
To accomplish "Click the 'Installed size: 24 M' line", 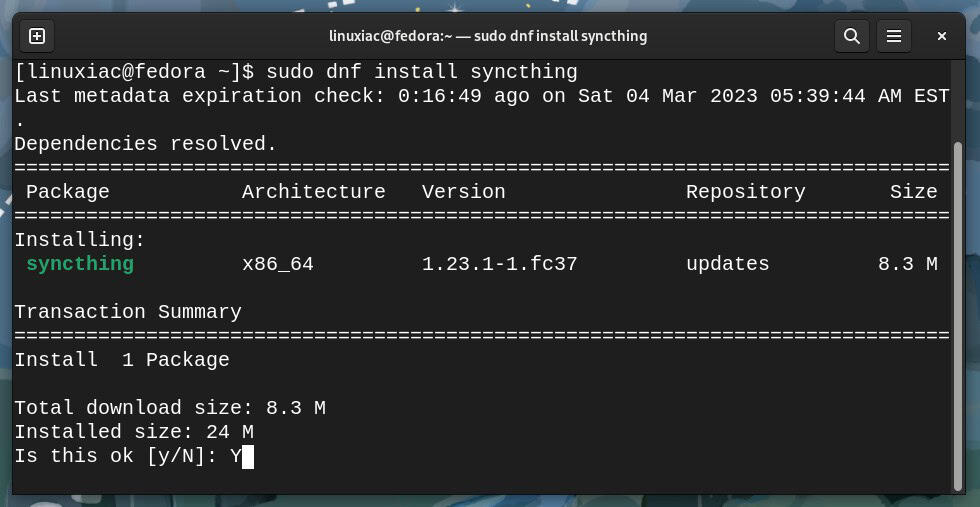I will [134, 432].
